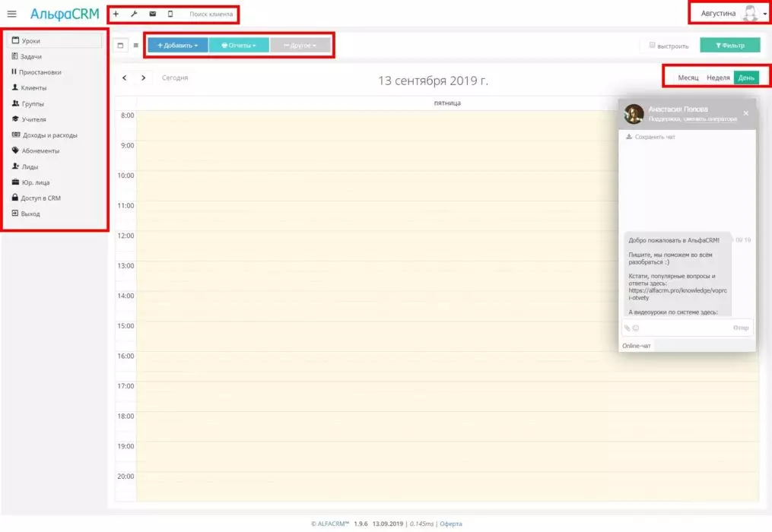Open the alfacrm.pro knowledge link in chat
This screenshot has height=532, width=772.
click(678, 294)
